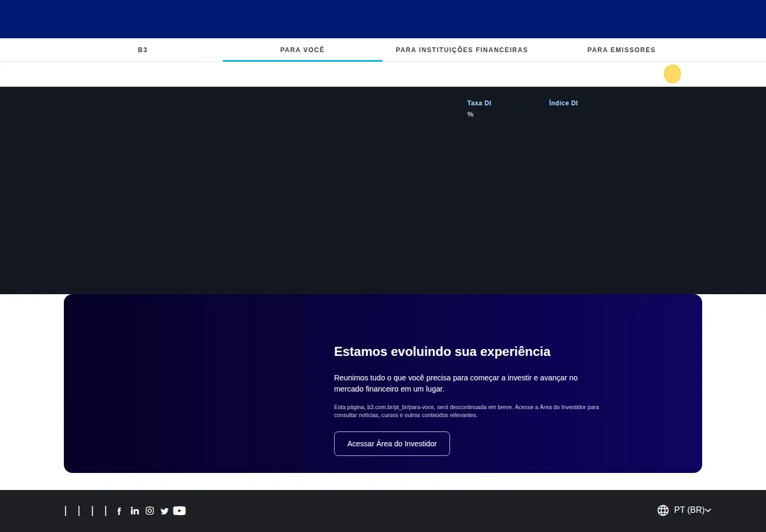766x532 pixels.
Task: Click the Taxa DI label
Action: pyautogui.click(x=479, y=103)
